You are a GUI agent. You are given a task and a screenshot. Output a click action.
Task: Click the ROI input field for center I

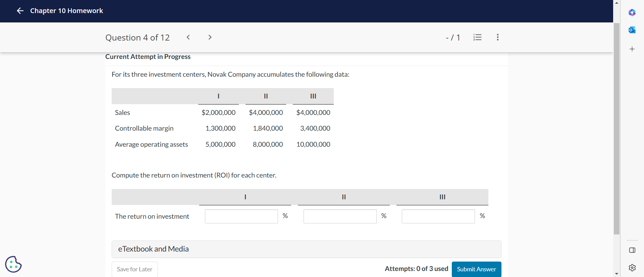(x=241, y=216)
